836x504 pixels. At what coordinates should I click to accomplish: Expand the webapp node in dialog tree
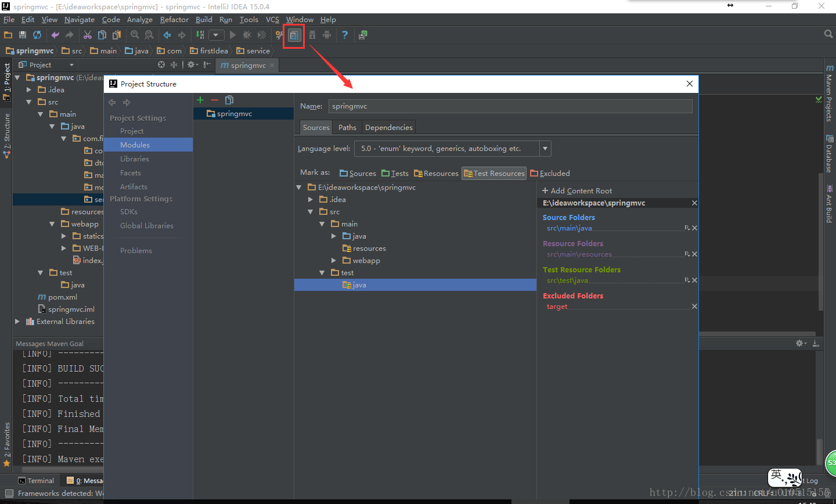pos(334,261)
